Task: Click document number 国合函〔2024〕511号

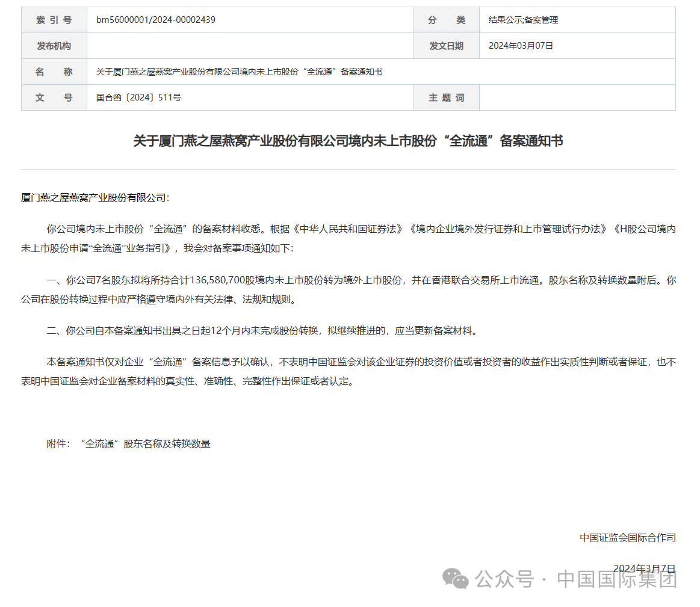Action: pos(138,97)
